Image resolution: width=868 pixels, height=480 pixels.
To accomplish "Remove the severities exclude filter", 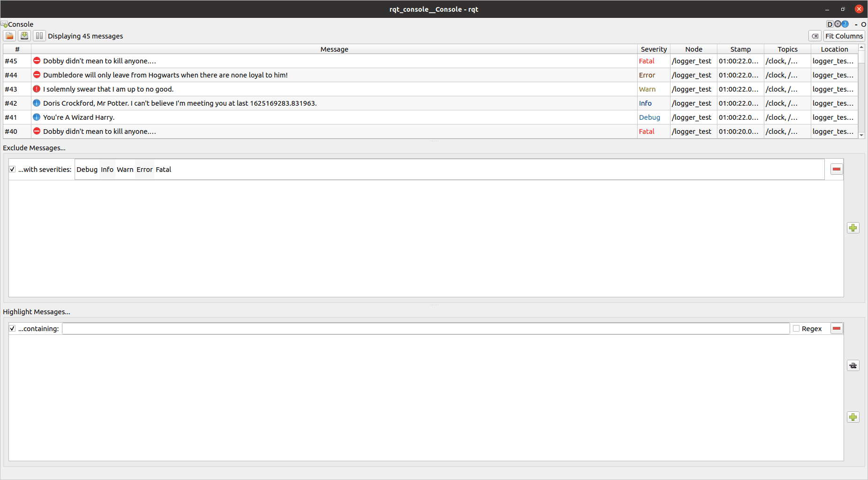I will coord(836,170).
